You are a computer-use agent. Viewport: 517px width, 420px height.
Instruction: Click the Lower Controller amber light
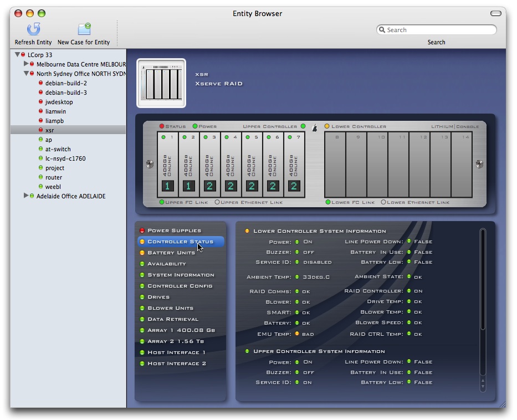coord(327,126)
